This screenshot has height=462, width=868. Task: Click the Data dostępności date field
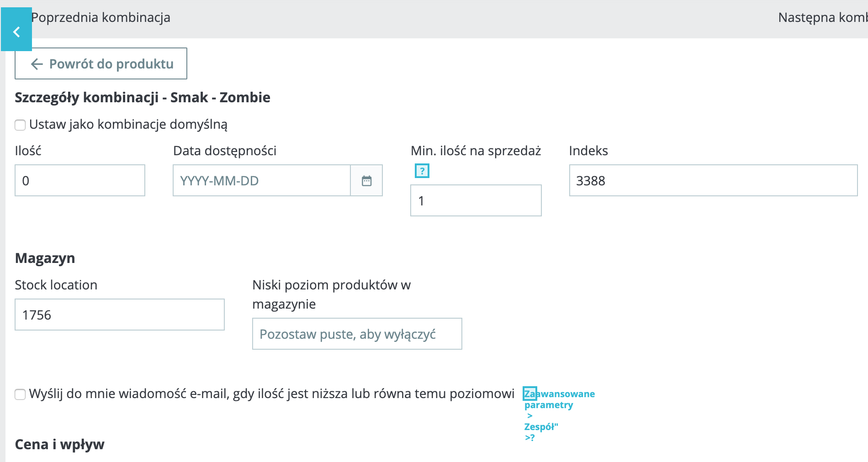pyautogui.click(x=261, y=180)
